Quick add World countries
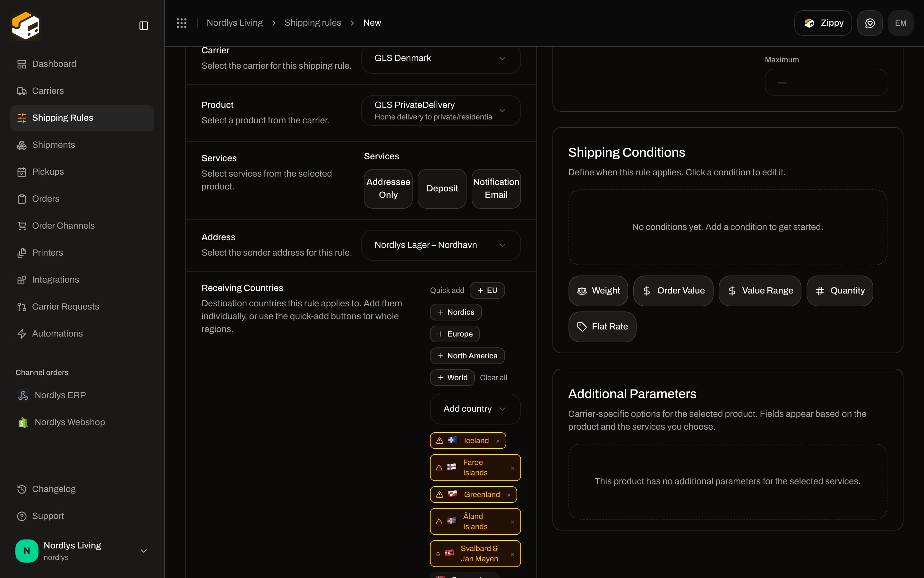 452,378
